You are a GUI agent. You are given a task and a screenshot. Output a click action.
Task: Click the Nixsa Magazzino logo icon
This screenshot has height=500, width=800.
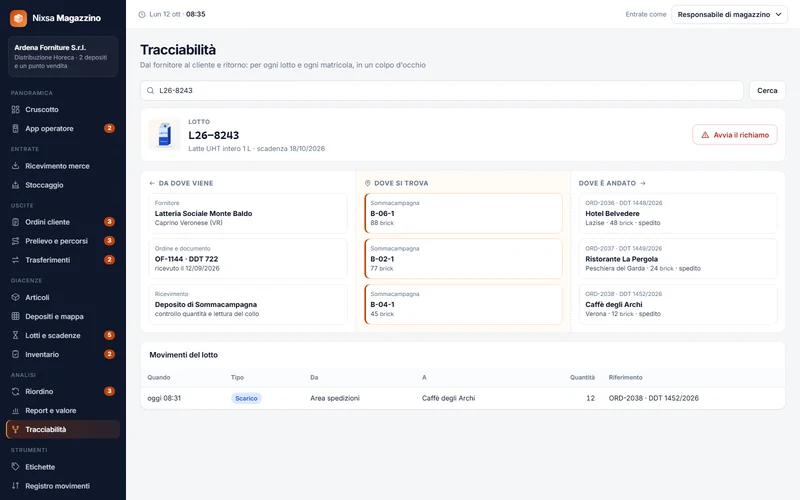18,18
